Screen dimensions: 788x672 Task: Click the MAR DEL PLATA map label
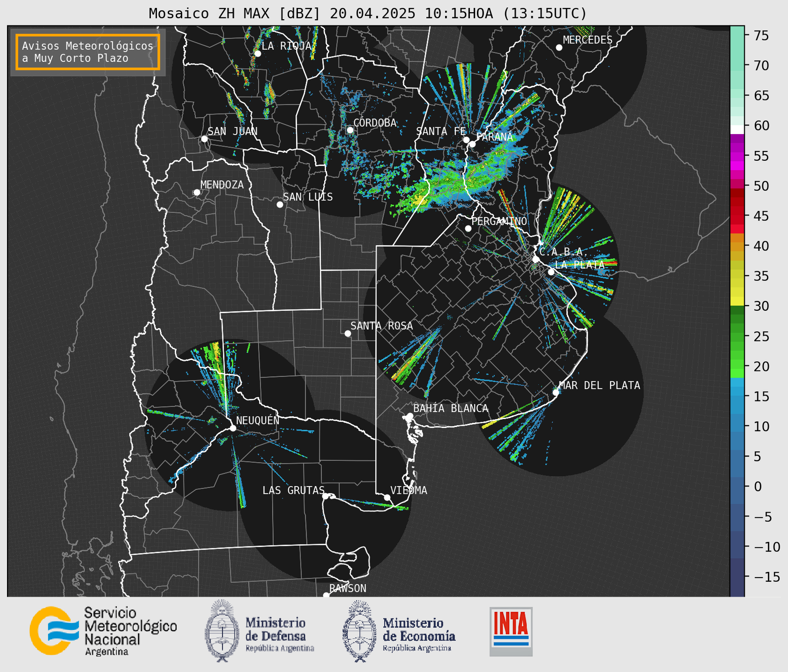(x=599, y=385)
